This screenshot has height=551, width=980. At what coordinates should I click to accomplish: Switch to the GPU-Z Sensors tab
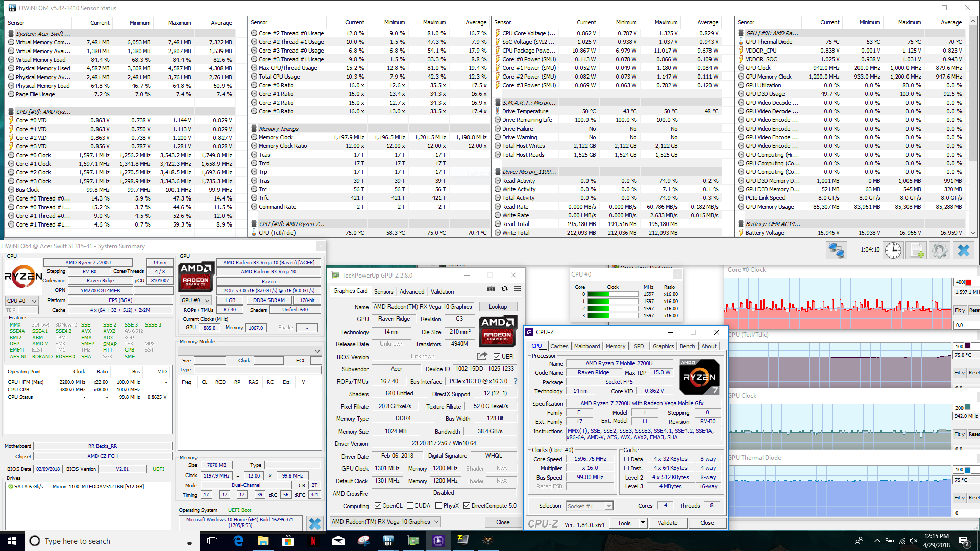click(383, 292)
